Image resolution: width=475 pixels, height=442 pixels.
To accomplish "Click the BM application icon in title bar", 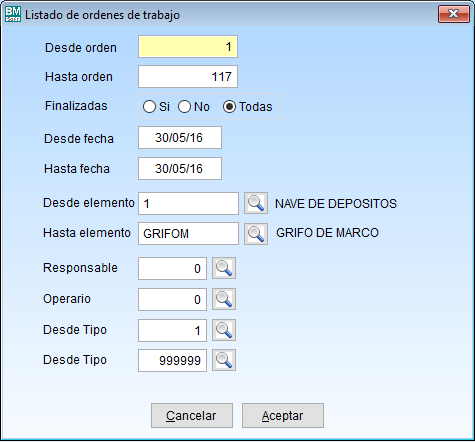I will [13, 14].
